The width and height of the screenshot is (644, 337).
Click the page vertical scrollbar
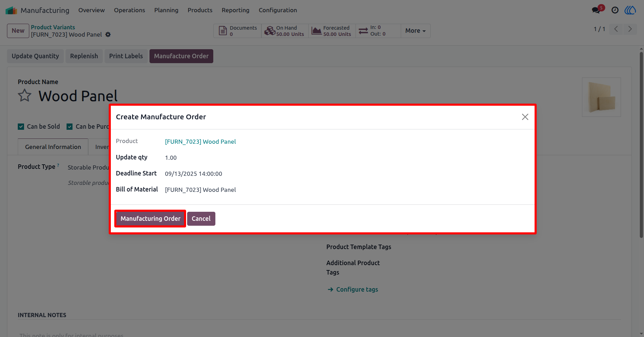click(641, 145)
